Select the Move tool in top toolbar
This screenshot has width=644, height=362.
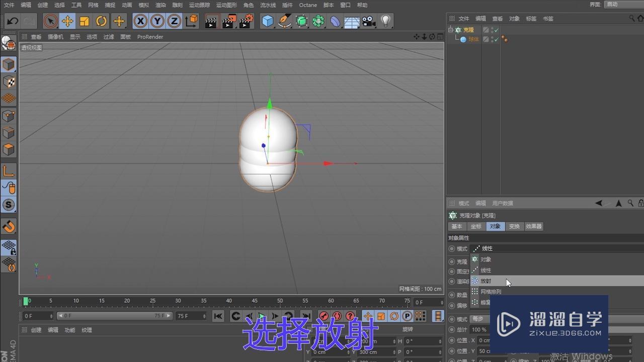67,21
